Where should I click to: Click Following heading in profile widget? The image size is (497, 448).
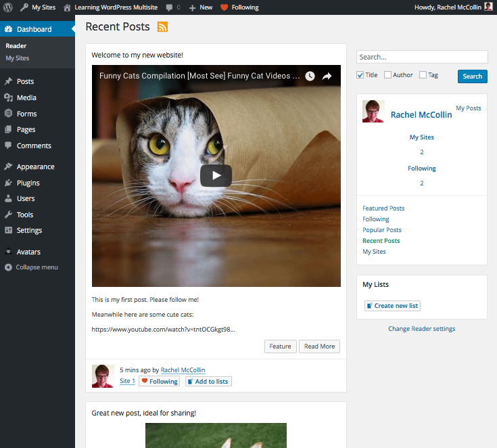[x=421, y=168]
